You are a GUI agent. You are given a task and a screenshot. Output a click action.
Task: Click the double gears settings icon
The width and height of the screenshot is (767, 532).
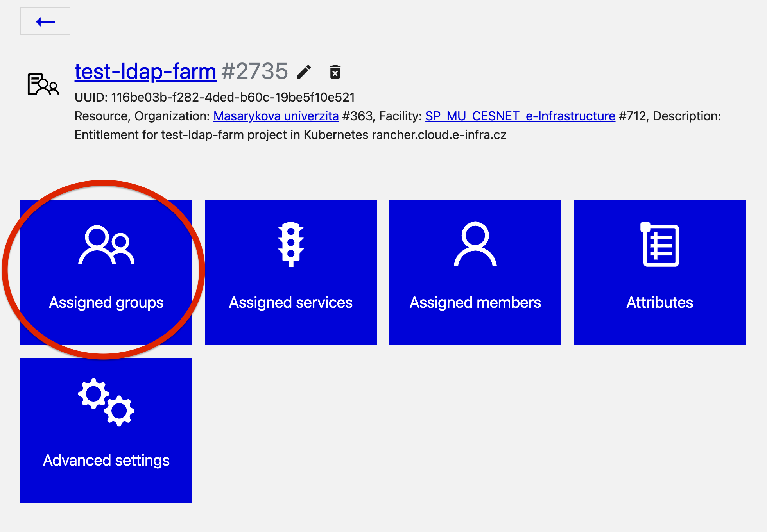[x=106, y=402]
